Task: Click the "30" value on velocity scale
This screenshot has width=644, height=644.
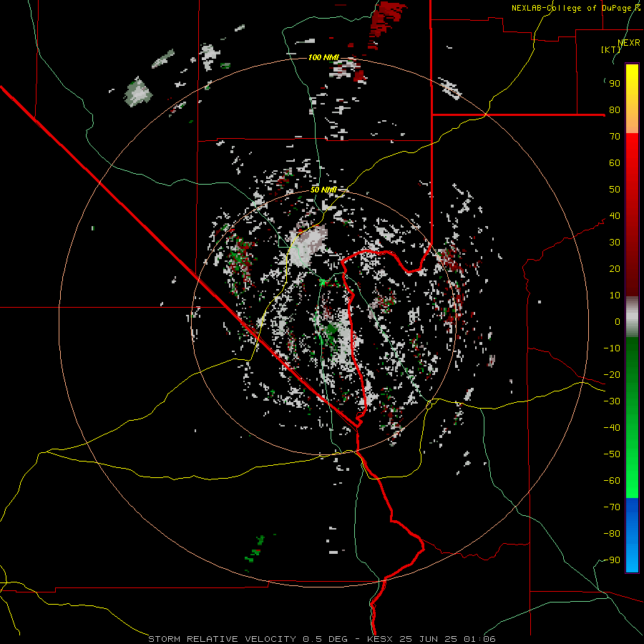Action: [x=615, y=243]
